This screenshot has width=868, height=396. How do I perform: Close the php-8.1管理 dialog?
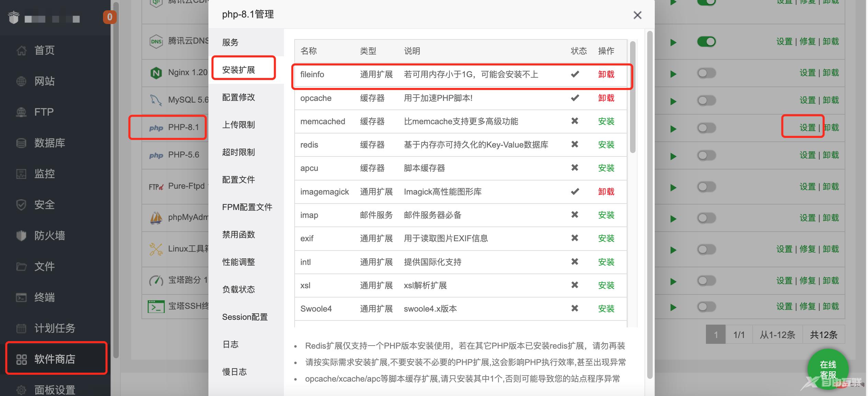tap(637, 15)
